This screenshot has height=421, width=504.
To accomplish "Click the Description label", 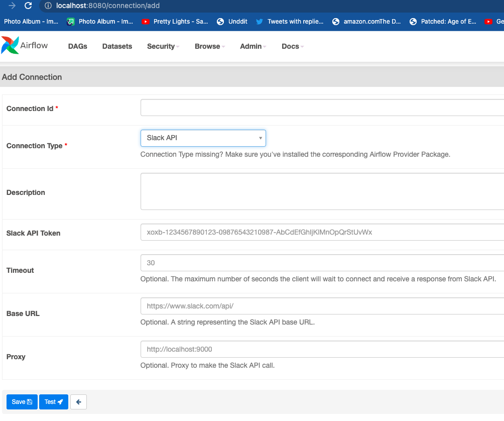I will 26,192.
